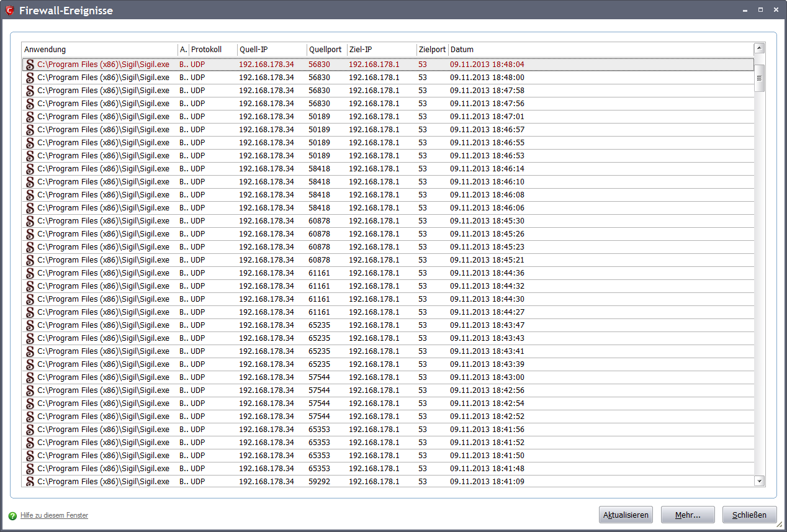The height and width of the screenshot is (532, 787).
Task: Select date cell 09.11.2013 18:41:56
Action: (x=487, y=430)
